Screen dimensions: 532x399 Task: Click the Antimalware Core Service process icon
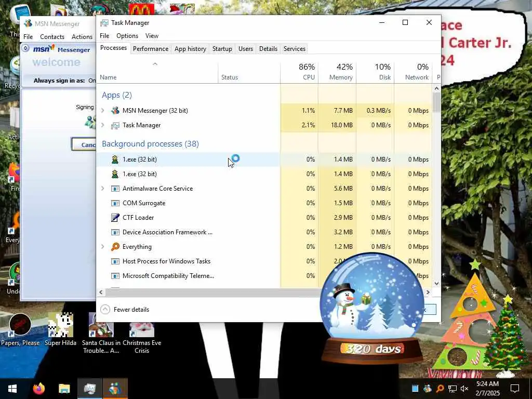click(115, 189)
